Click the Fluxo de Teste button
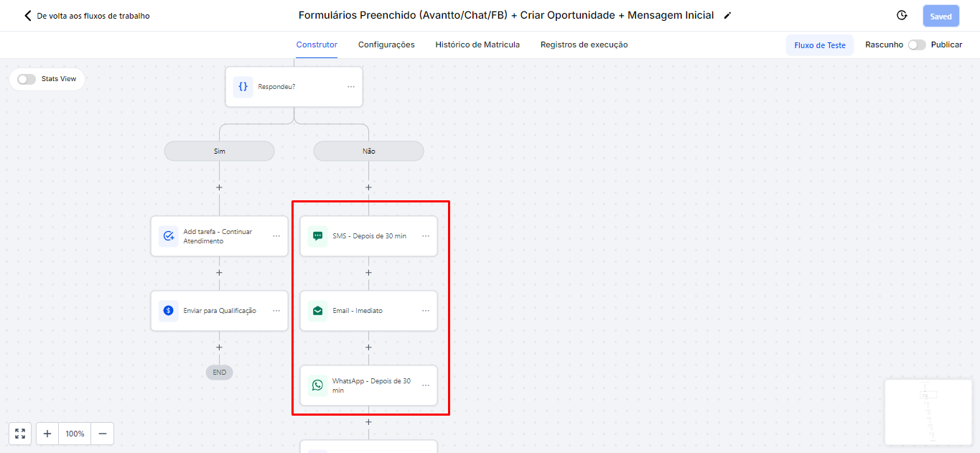This screenshot has height=453, width=980. coord(820,45)
